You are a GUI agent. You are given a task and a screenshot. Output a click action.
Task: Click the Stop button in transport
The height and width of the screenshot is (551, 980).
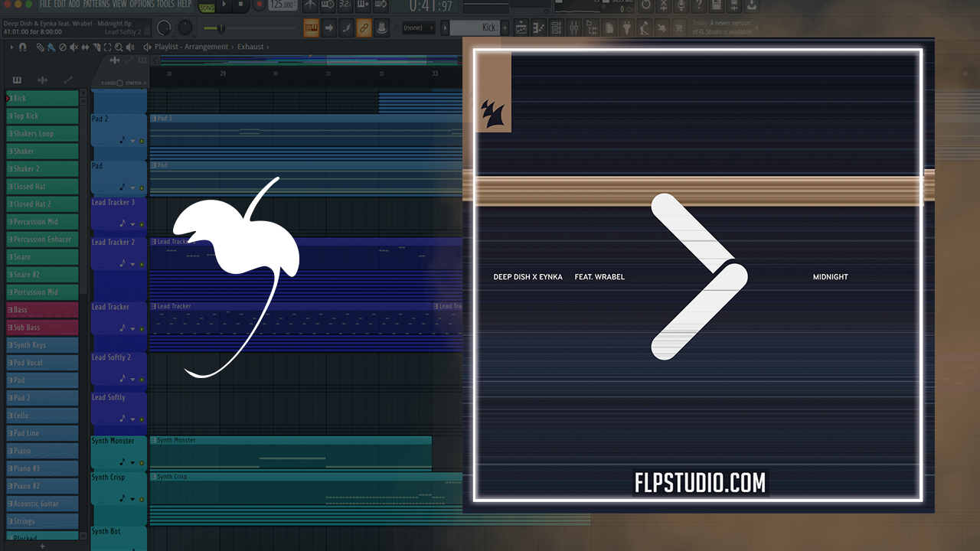coord(240,4)
